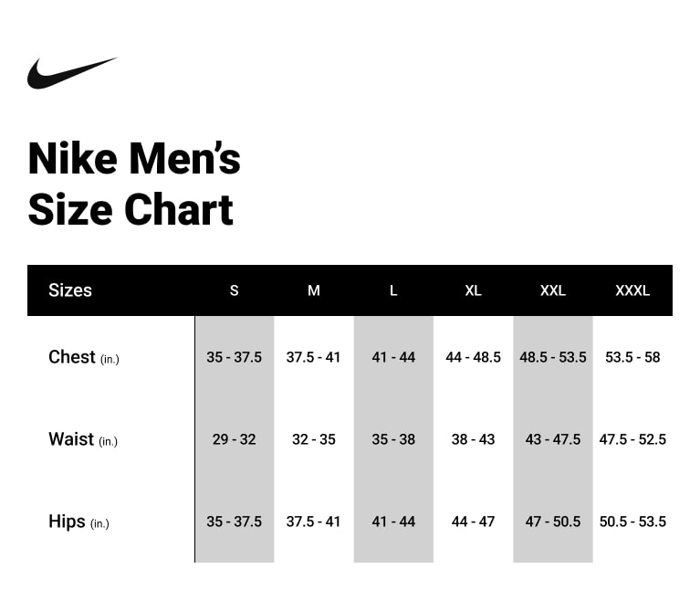Select the Sizes header label
This screenshot has height=590, width=700.
(x=70, y=290)
